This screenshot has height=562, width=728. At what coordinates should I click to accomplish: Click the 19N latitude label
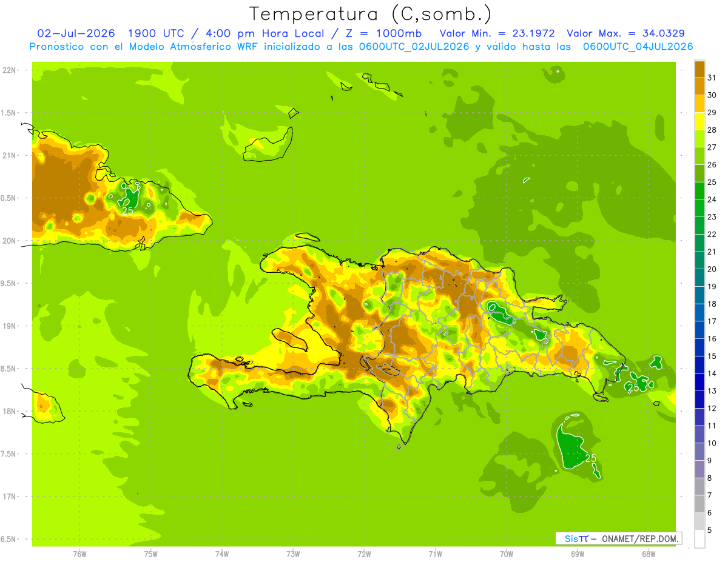(9, 326)
